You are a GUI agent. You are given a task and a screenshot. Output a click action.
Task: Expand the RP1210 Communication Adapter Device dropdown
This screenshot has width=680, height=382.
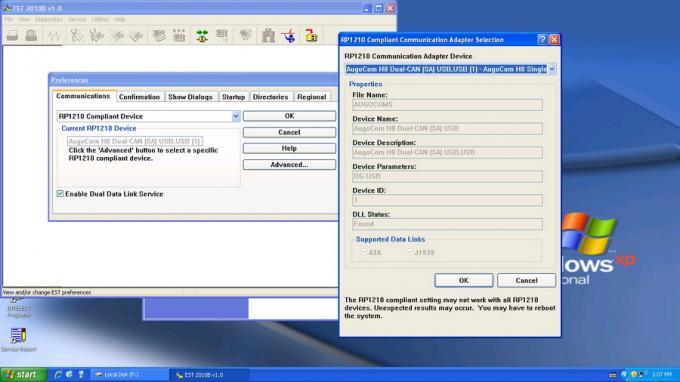coord(552,69)
